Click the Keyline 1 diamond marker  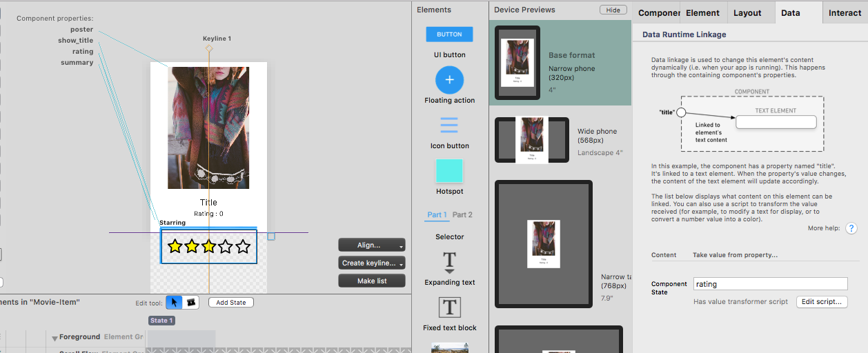(209, 48)
